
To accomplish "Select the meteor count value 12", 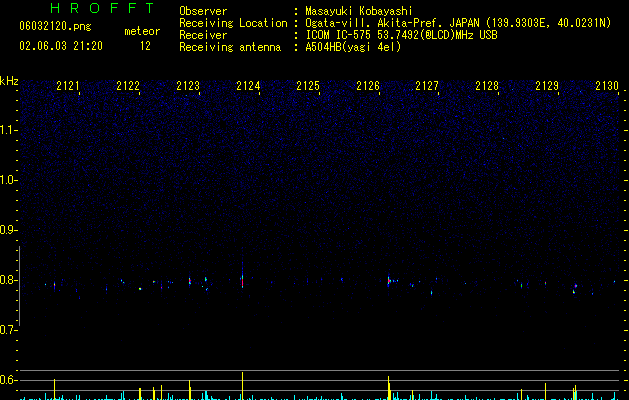I will tap(145, 46).
